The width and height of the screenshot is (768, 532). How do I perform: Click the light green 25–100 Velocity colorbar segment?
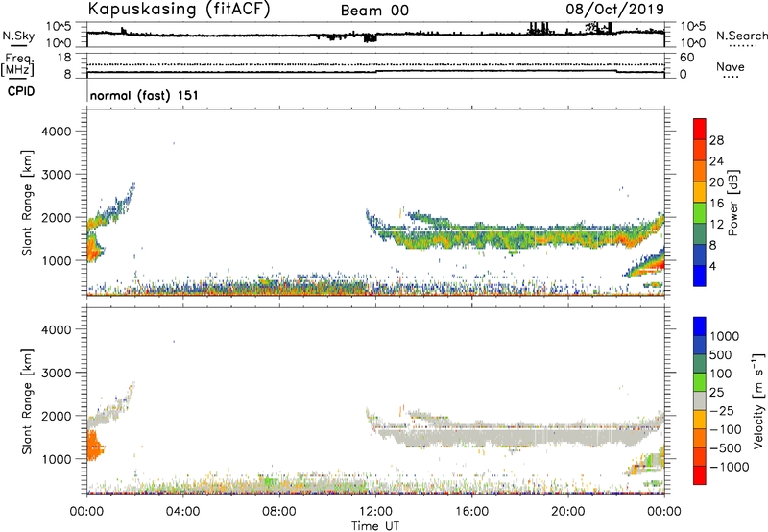coord(700,382)
